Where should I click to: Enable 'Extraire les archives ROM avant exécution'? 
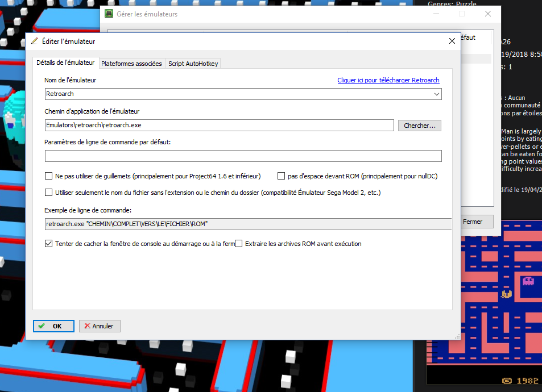pos(238,244)
